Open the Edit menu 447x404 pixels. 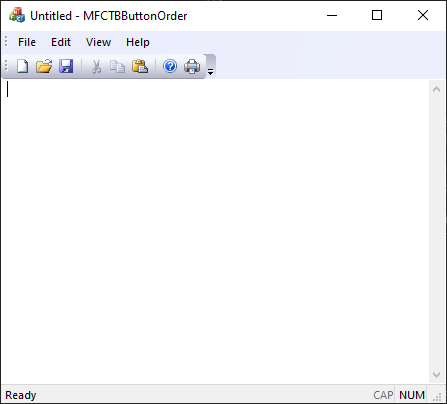click(x=61, y=42)
